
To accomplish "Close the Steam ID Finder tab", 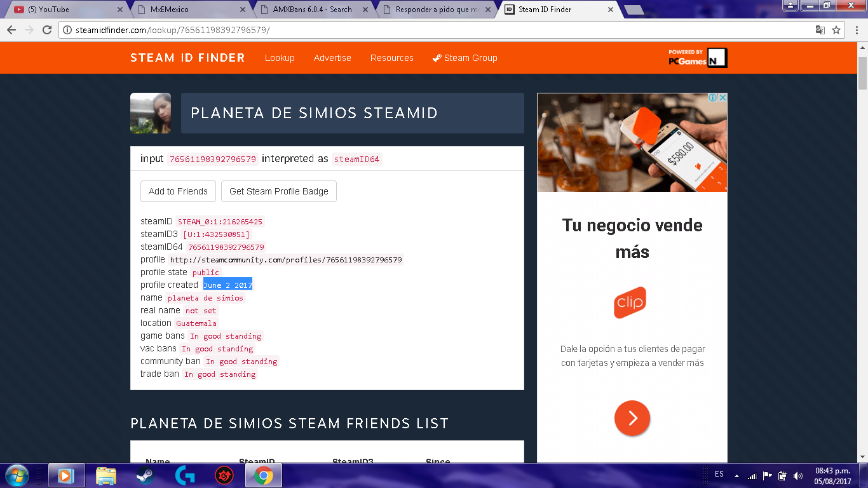I will pos(610,10).
